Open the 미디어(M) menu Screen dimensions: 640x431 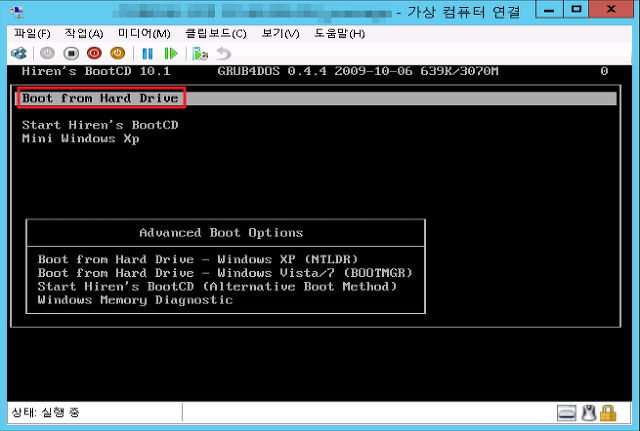pos(144,33)
